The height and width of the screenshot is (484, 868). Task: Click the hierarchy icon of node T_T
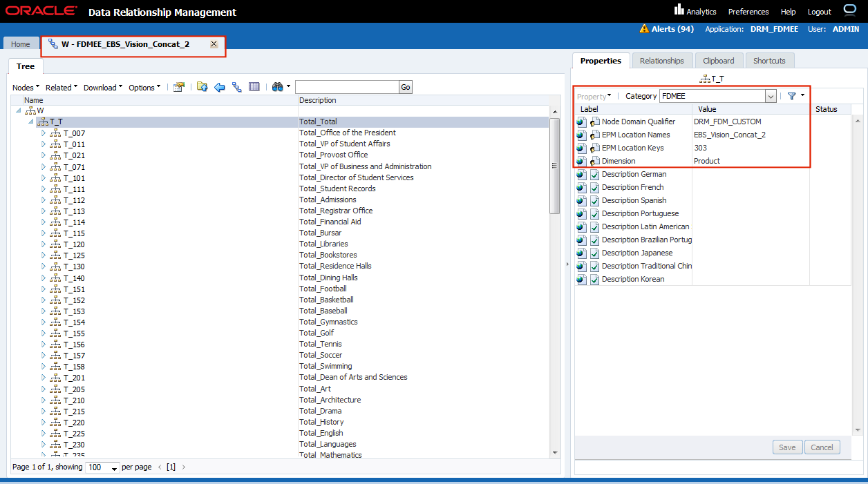43,122
